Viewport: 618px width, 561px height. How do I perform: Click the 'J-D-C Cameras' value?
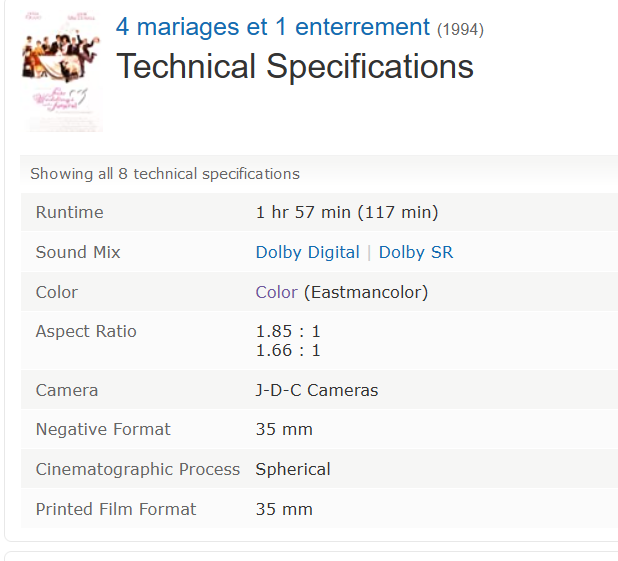pyautogui.click(x=317, y=390)
